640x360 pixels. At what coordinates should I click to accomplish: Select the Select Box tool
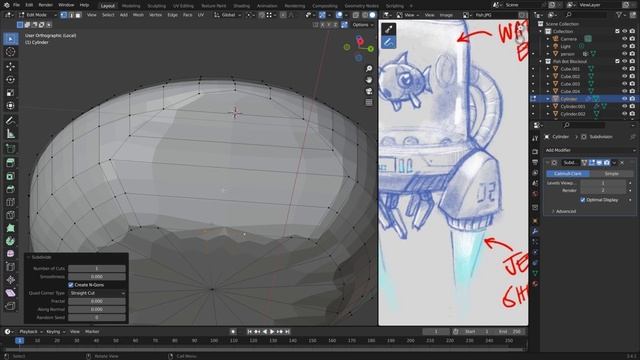tap(11, 39)
